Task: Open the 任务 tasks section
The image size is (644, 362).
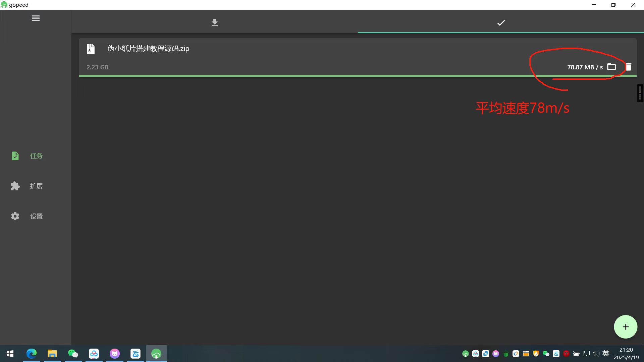Action: [x=36, y=156]
